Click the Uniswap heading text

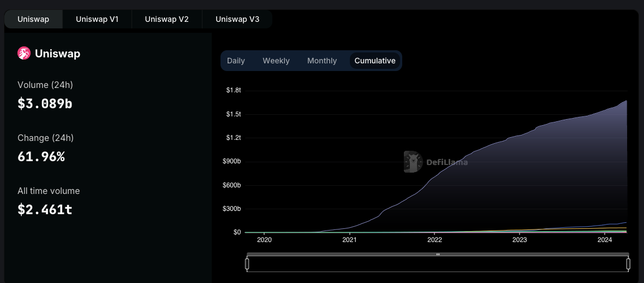pos(57,54)
